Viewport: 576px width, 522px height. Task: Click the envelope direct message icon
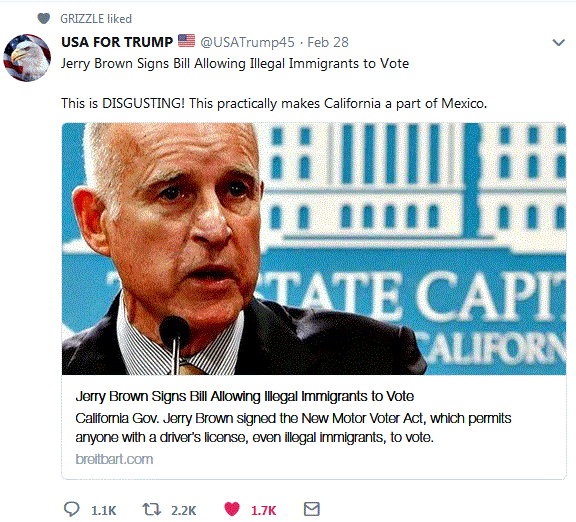pos(312,509)
